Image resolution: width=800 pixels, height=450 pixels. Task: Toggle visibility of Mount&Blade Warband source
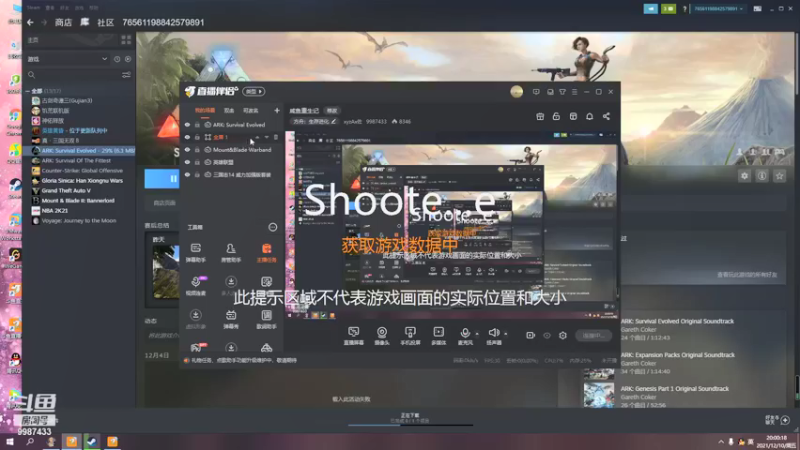click(187, 149)
